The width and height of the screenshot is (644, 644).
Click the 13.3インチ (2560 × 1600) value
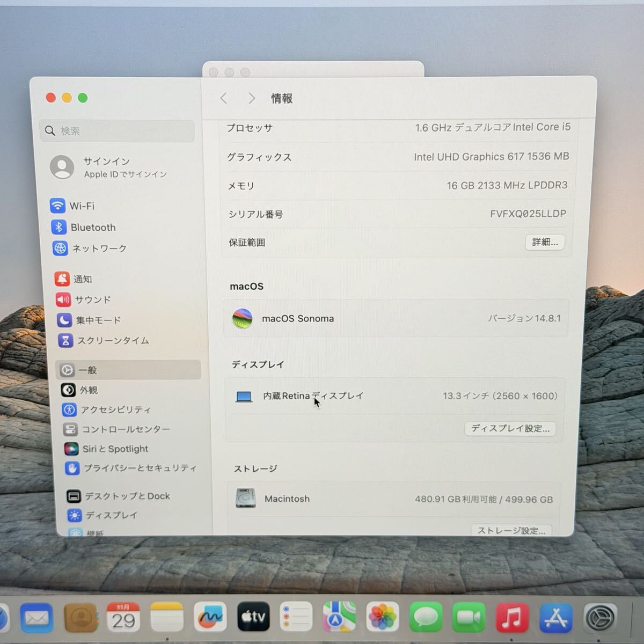click(x=500, y=396)
